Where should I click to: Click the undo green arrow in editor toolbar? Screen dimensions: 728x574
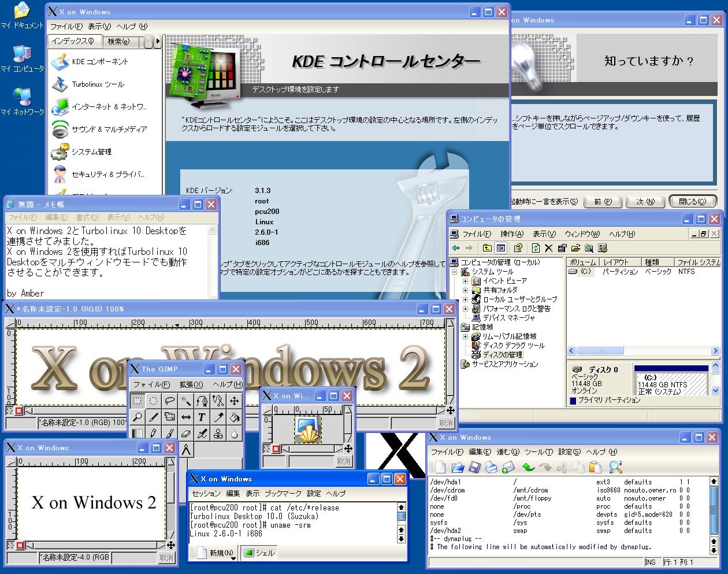point(528,467)
